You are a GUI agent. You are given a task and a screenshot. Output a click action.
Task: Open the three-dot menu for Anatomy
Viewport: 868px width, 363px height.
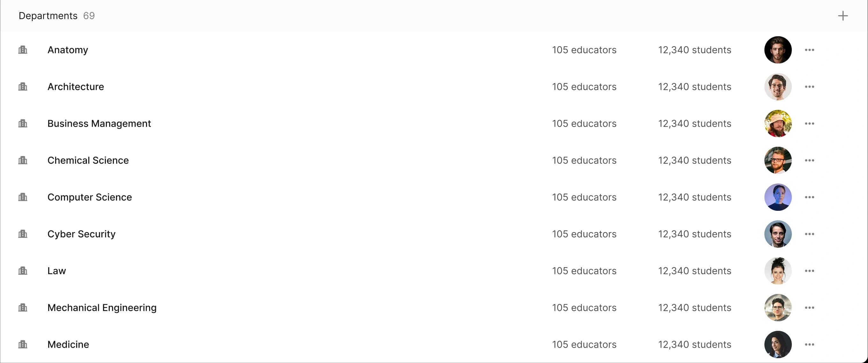(x=809, y=50)
